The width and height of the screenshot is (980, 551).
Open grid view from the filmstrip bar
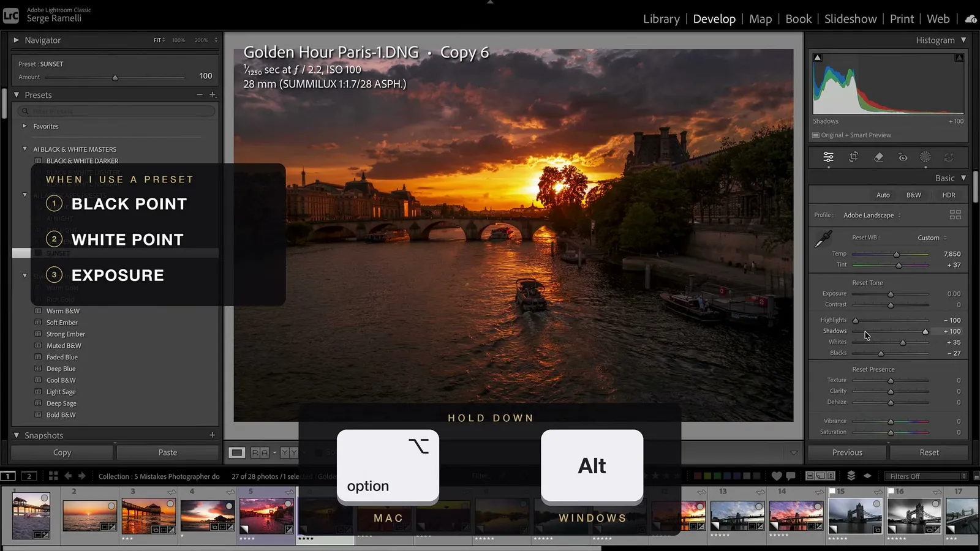pos(53,476)
